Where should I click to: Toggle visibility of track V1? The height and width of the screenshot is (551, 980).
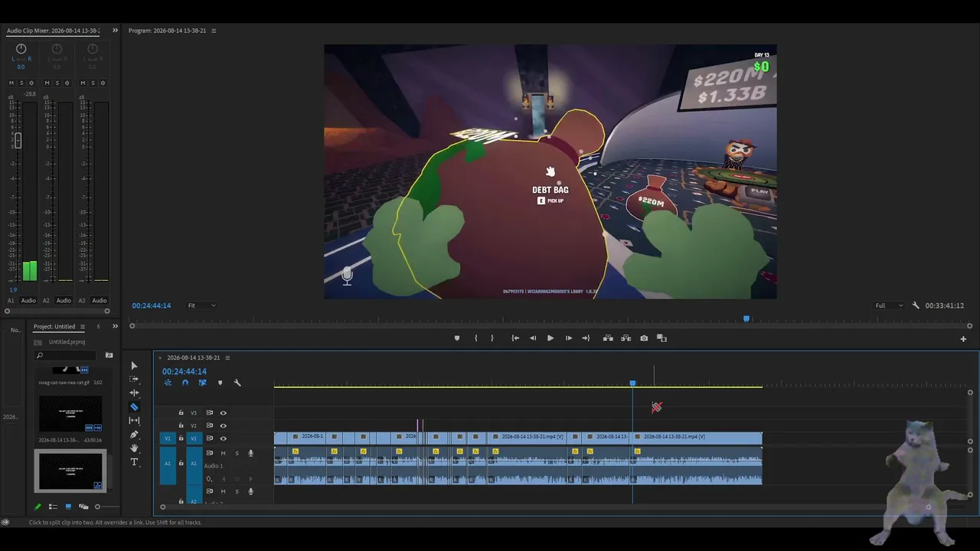click(x=224, y=439)
